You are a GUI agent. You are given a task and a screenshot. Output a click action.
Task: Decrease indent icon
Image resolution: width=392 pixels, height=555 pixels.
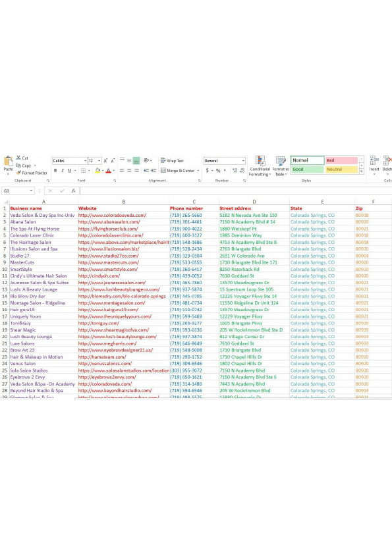(146, 171)
